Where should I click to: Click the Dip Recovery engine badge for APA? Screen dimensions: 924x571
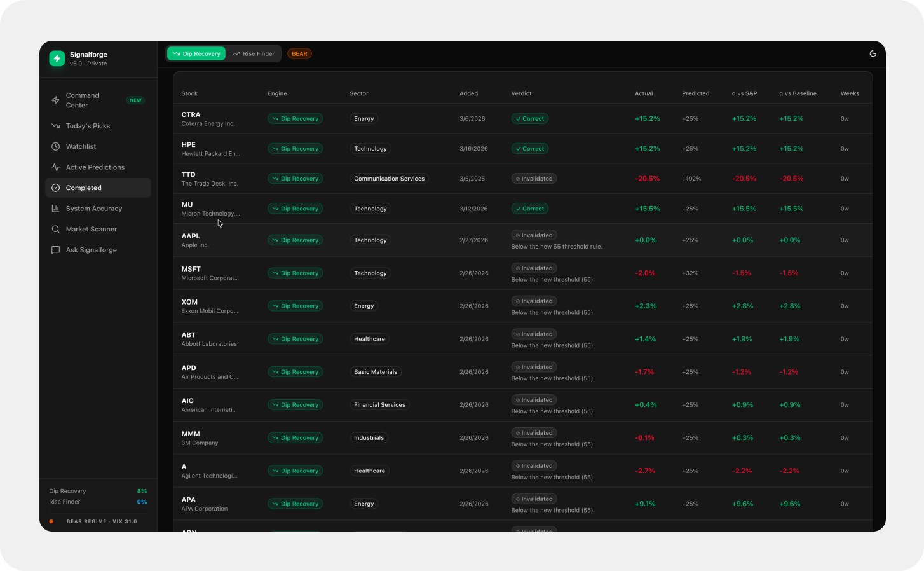[295, 504]
